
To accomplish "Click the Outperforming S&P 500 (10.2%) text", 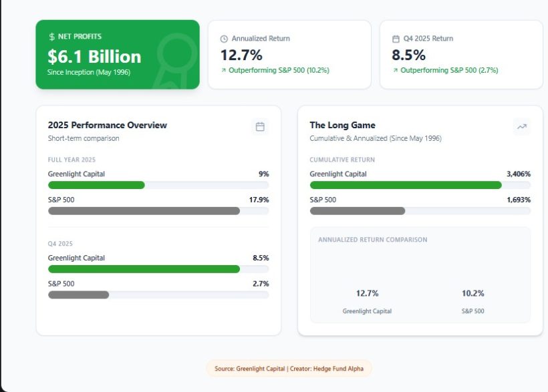I will coord(279,70).
